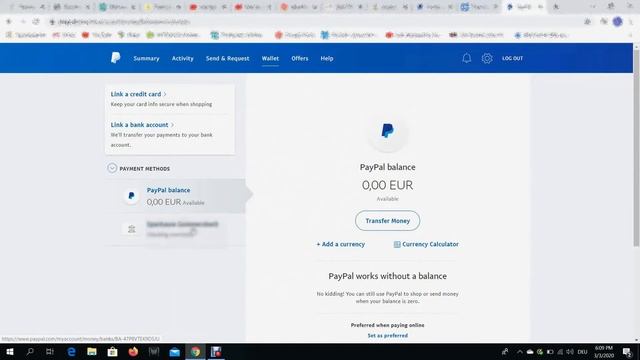Click the volume icon in system tray
This screenshot has width=640, height=360.
point(570,351)
